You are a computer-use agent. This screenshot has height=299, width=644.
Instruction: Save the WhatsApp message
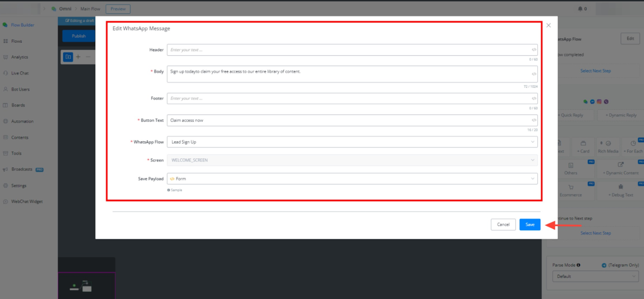[x=530, y=225]
